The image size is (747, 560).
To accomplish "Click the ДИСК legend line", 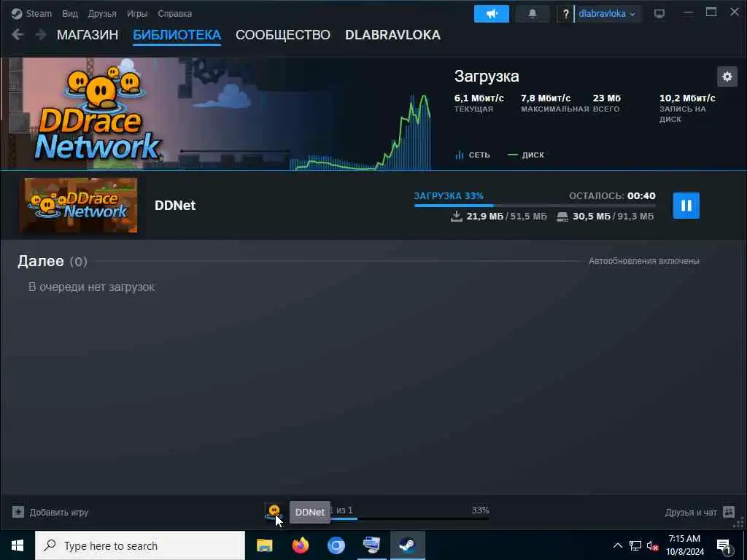I will click(513, 155).
